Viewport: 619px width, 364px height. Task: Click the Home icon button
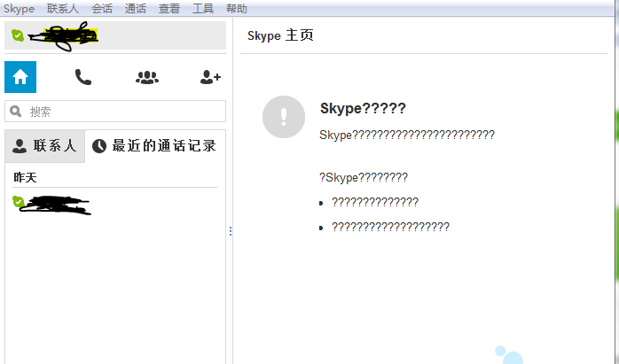point(20,77)
